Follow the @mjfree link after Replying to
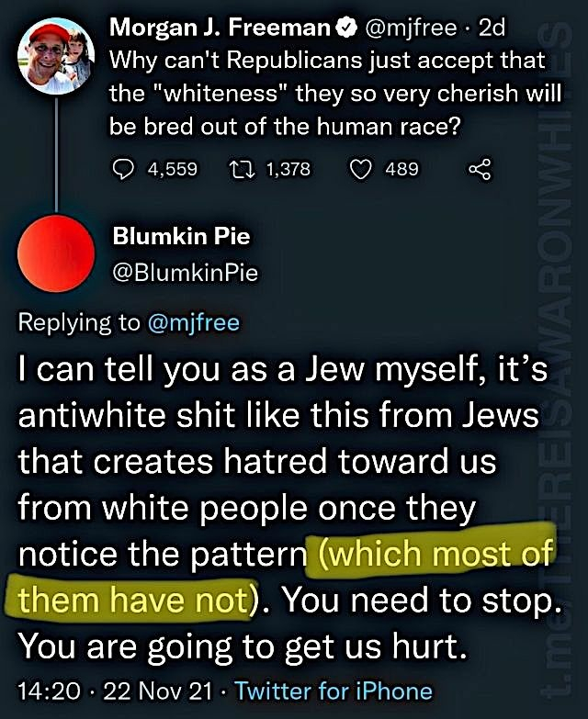Screen dimensions: 588x719 click(x=194, y=322)
